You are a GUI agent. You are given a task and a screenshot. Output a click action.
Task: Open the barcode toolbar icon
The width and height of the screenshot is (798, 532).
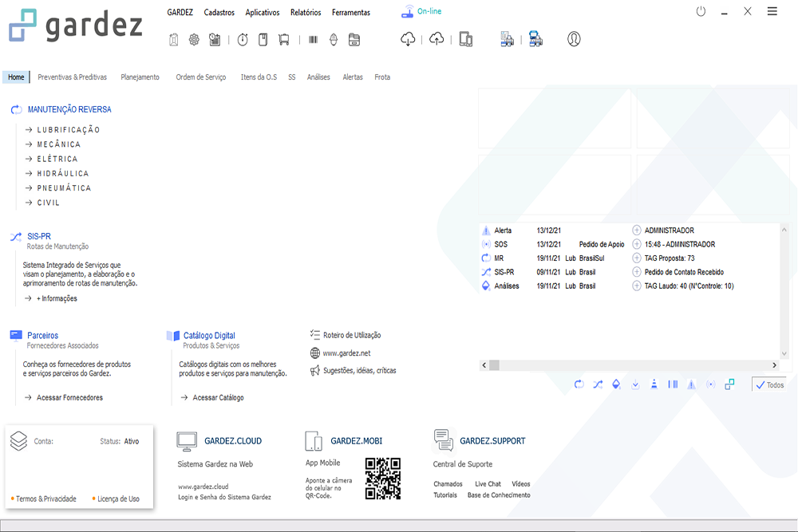pyautogui.click(x=313, y=39)
